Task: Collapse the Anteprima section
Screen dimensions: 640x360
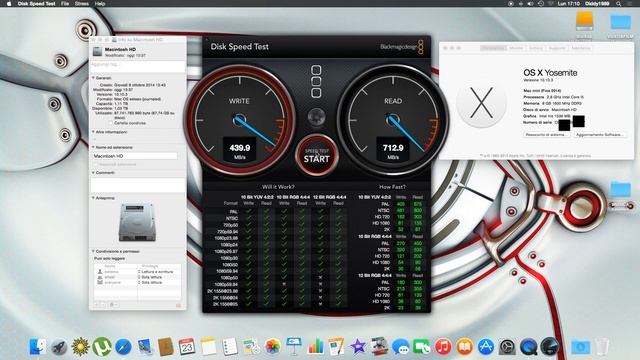Action: tap(93, 198)
